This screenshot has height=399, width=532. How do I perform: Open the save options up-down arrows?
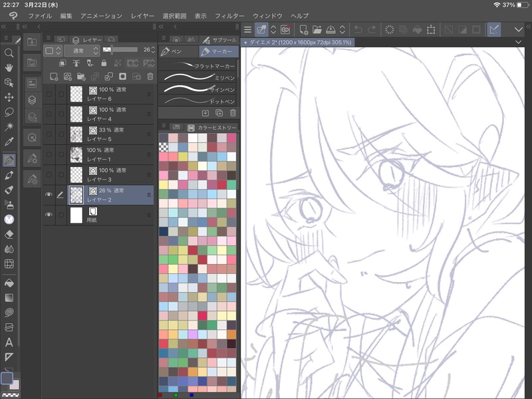point(342,30)
